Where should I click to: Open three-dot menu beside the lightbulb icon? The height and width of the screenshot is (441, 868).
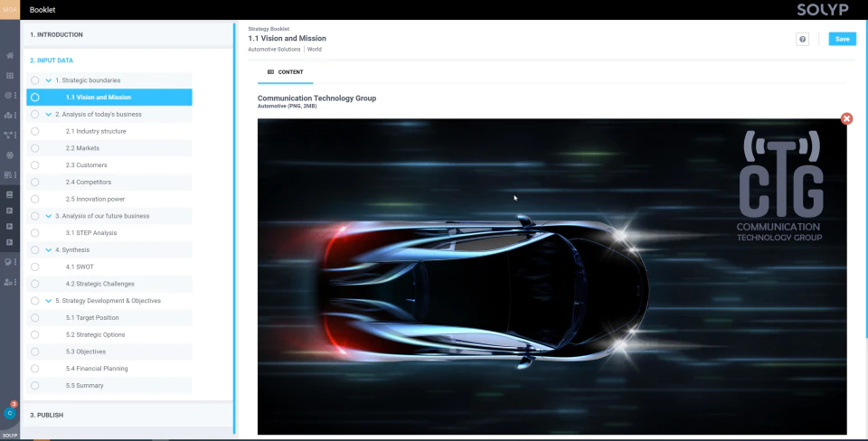pyautogui.click(x=15, y=262)
